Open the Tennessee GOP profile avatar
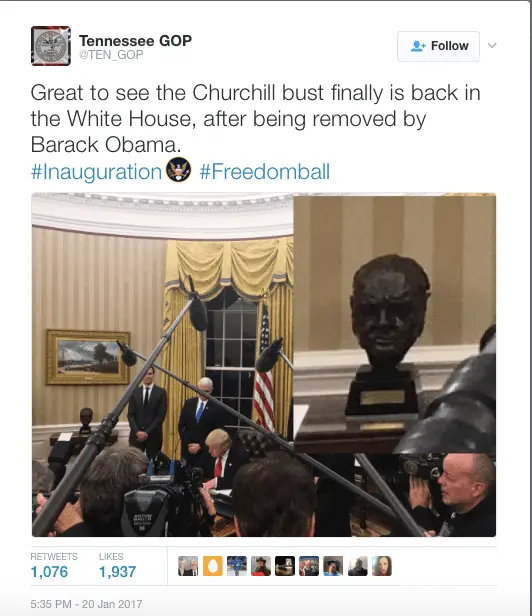Screen dimensions: 532x616 pos(51,46)
